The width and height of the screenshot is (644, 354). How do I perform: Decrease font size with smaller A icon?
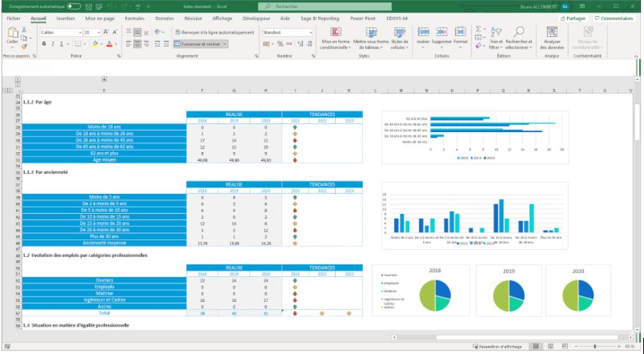click(x=115, y=32)
